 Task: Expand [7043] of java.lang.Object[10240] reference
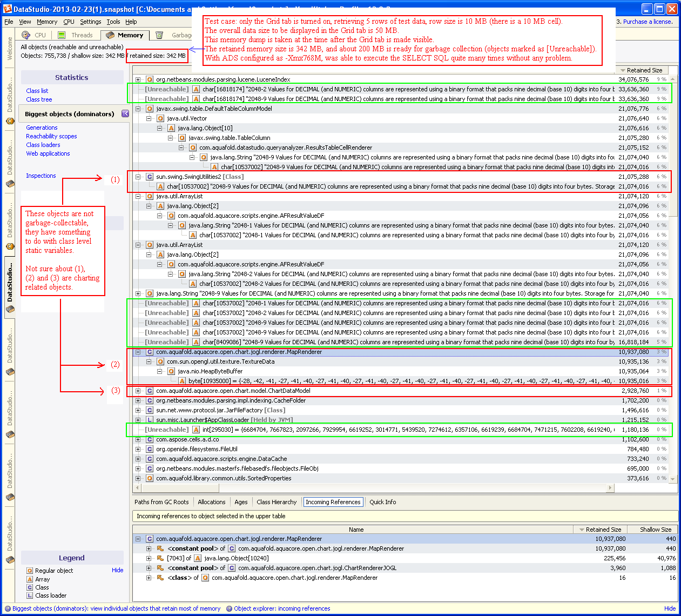[x=149, y=558]
